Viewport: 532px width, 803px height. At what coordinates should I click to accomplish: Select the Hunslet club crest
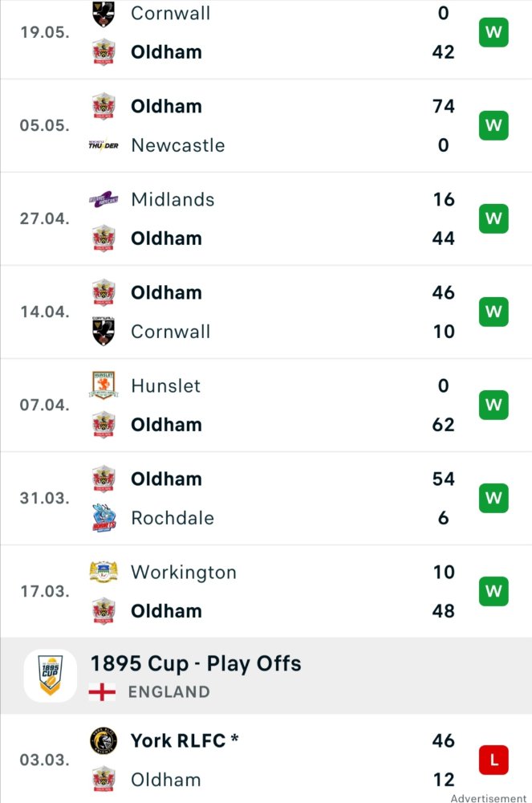[104, 385]
